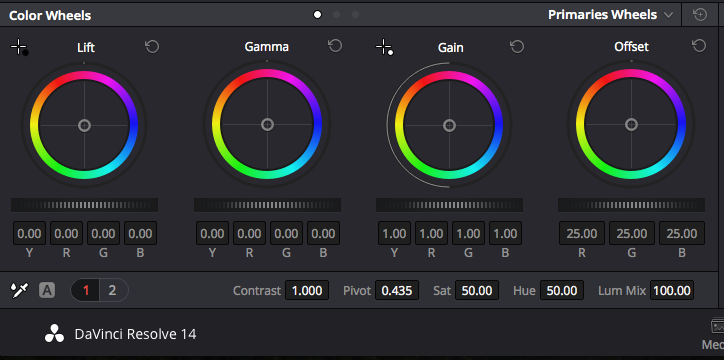Select the Lift black point picker
Screen dimensions: 724x360
[x=19, y=48]
